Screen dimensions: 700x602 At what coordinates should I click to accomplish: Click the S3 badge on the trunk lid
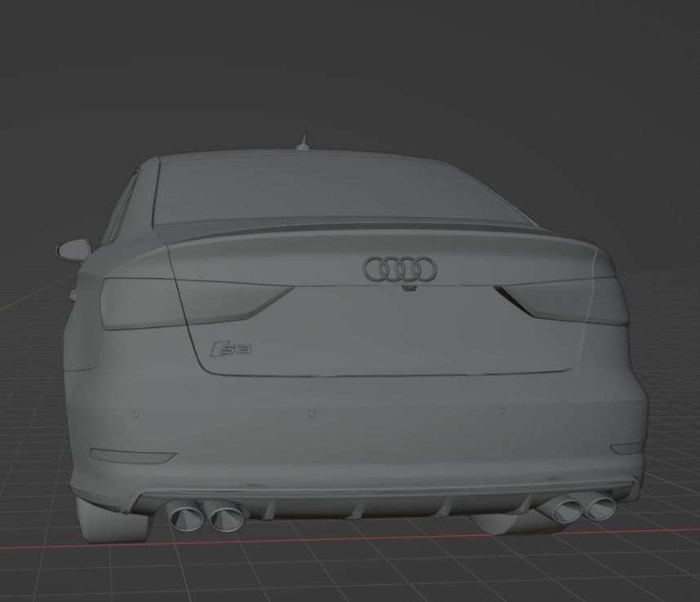231,349
